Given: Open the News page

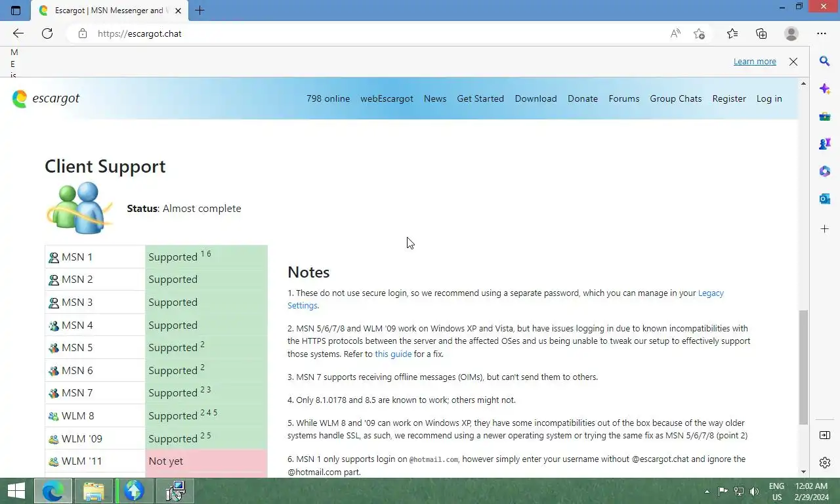Looking at the screenshot, I should pyautogui.click(x=435, y=98).
